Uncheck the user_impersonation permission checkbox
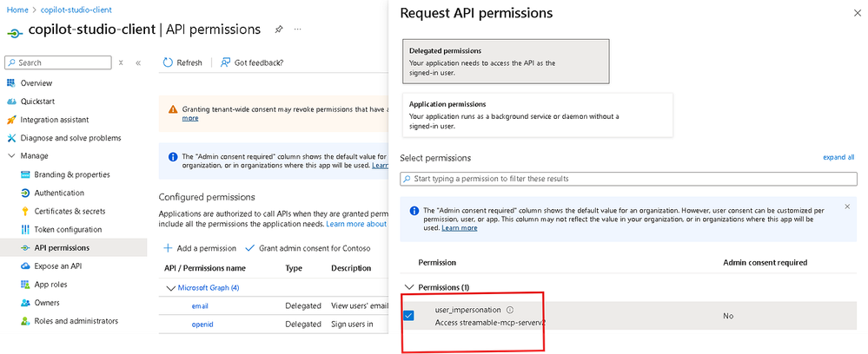This screenshot has height=354, width=868. point(408,315)
